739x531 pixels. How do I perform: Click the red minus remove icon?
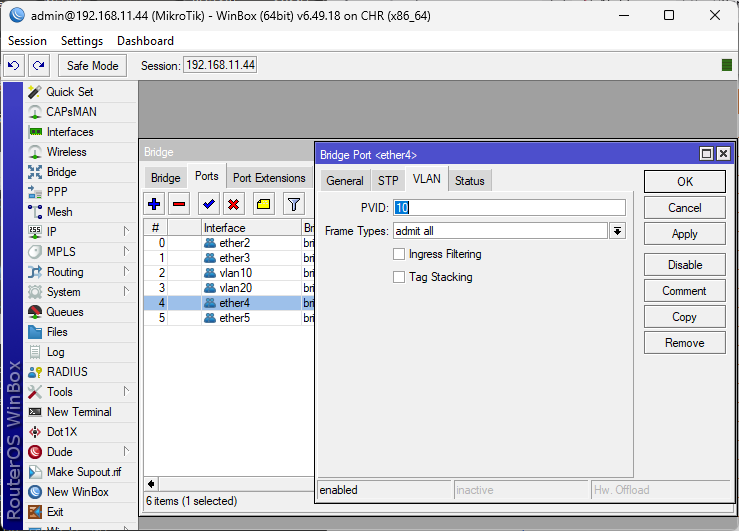pos(179,204)
